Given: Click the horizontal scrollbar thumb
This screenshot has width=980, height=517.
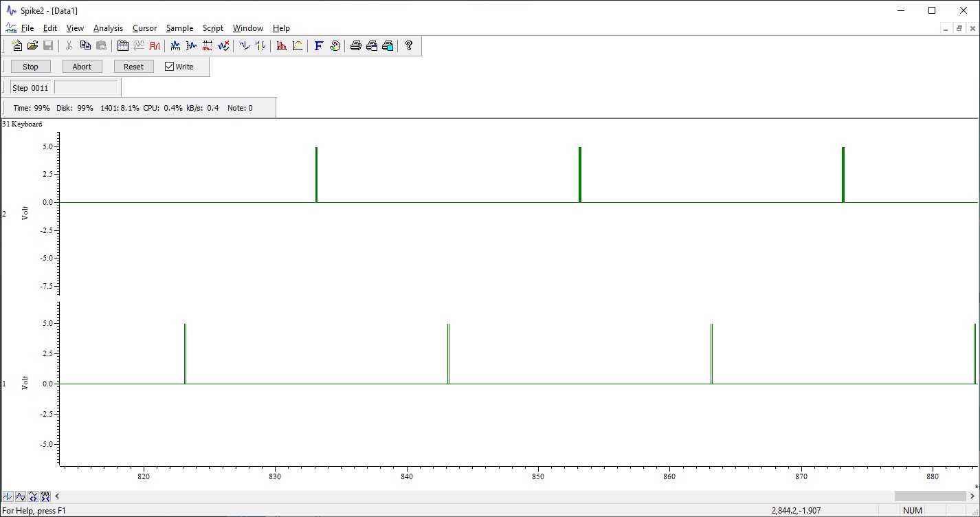Looking at the screenshot, I should click(930, 496).
